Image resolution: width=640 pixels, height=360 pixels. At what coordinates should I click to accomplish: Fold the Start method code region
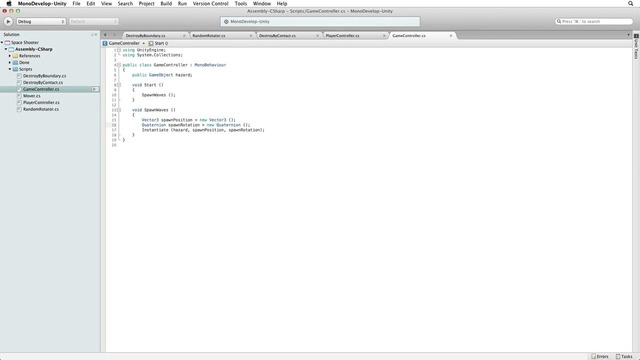(x=119, y=85)
